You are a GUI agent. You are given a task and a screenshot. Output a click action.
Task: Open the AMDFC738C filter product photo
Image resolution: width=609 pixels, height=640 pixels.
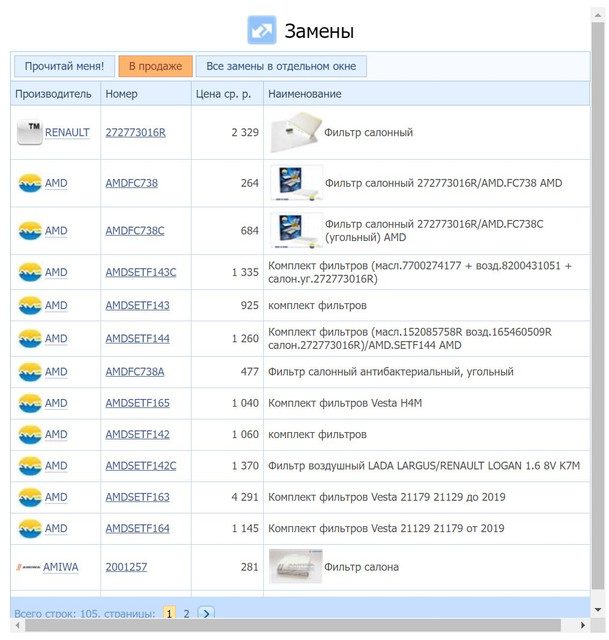[296, 231]
